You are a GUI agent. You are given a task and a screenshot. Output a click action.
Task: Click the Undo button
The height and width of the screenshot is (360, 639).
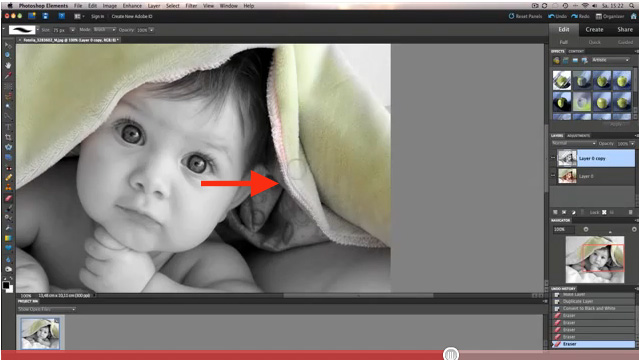coord(557,16)
